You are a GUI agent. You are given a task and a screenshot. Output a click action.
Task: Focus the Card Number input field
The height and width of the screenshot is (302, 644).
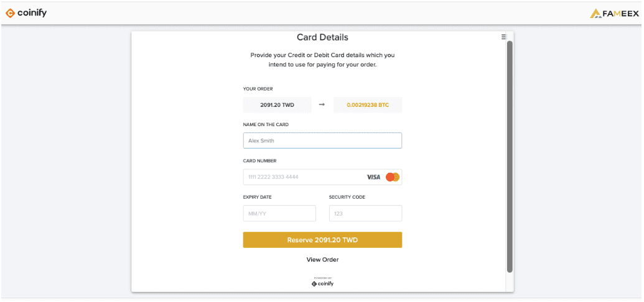[x=322, y=177]
